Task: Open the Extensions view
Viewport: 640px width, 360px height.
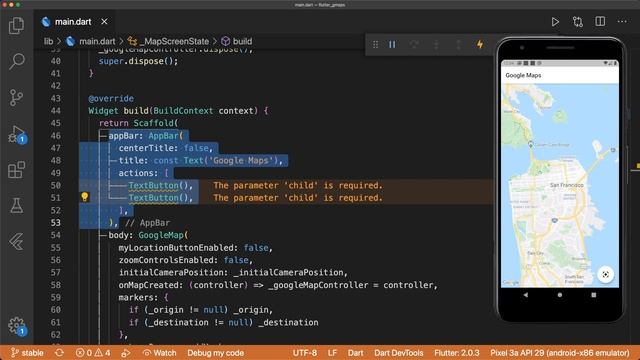Action: pyautogui.click(x=16, y=170)
